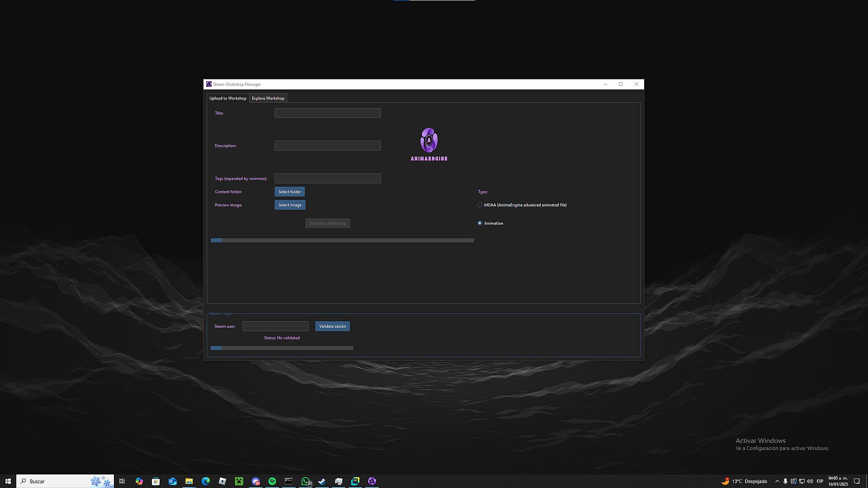This screenshot has width=868, height=488.
Task: Open the volume control in system tray
Action: coord(810,481)
